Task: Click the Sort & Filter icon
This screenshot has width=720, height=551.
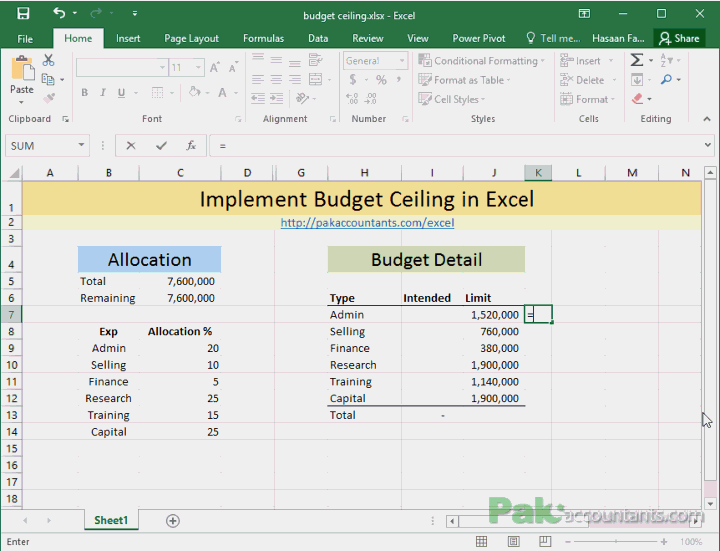Action: tap(666, 60)
